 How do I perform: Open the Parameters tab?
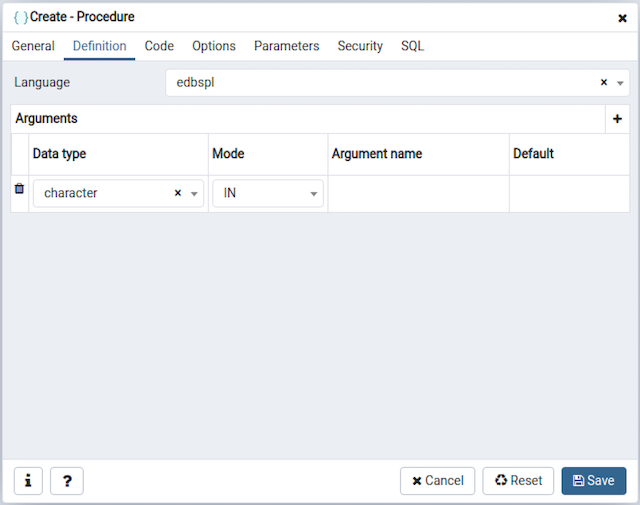pyautogui.click(x=287, y=46)
